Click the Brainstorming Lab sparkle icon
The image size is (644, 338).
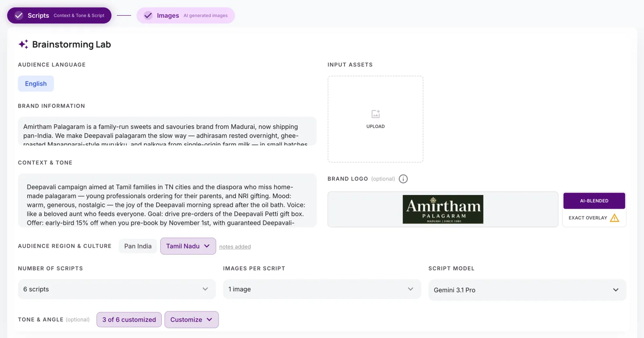23,44
